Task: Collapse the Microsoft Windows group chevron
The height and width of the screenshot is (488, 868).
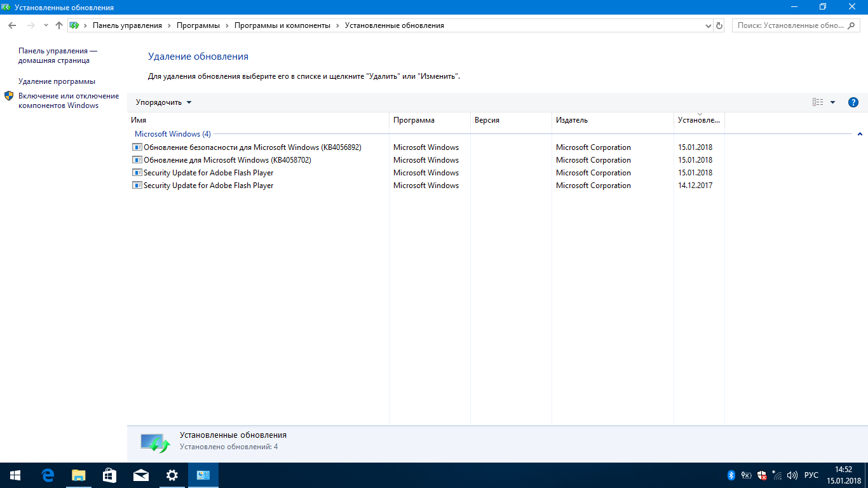Action: click(860, 134)
